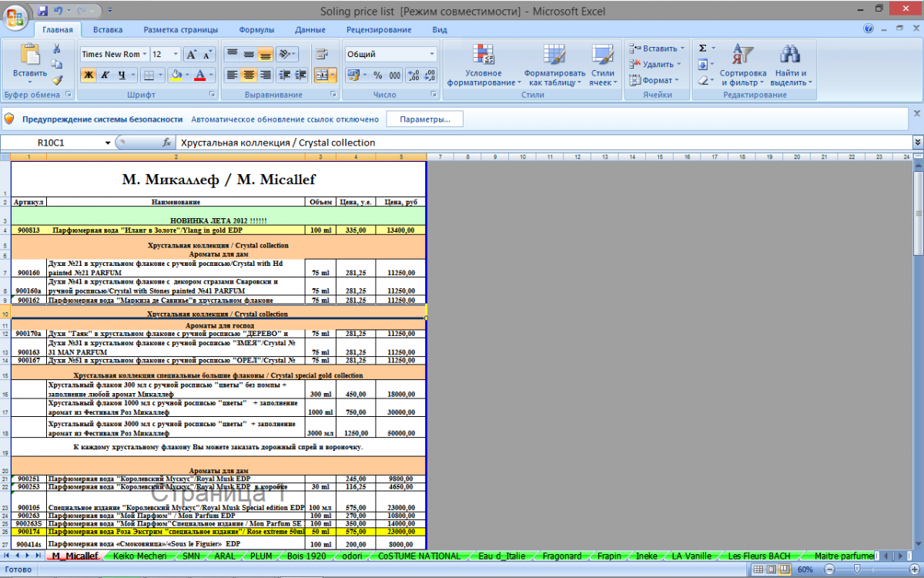Open the Bois 1920 sheet tab
This screenshot has height=578, width=924.
pos(306,556)
